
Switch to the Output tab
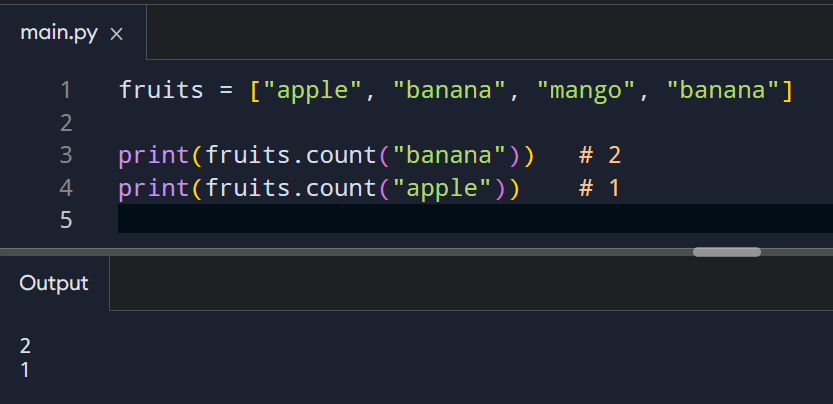click(54, 283)
